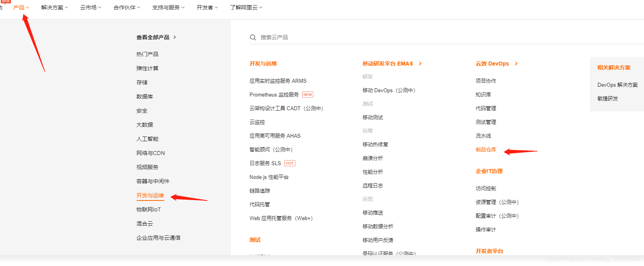
Task: Open the 产品 top menu
Action: coord(21,7)
